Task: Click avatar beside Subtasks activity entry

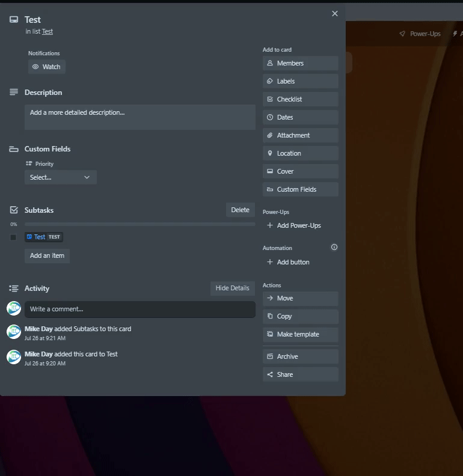Action: tap(14, 332)
